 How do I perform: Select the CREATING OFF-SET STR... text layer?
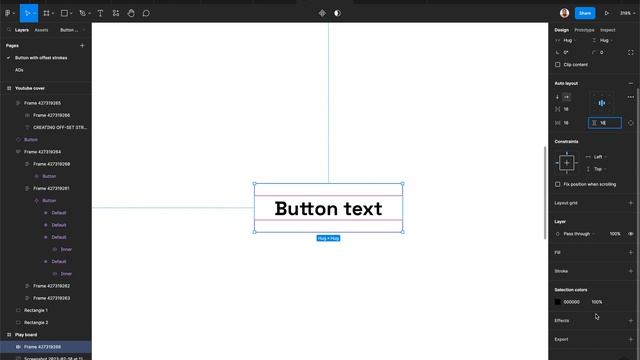(60, 127)
